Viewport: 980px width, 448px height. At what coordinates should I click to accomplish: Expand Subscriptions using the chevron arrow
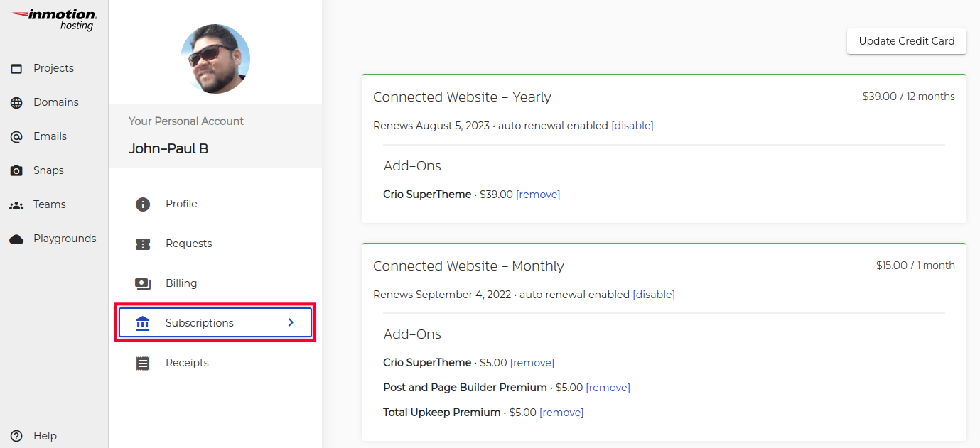291,322
